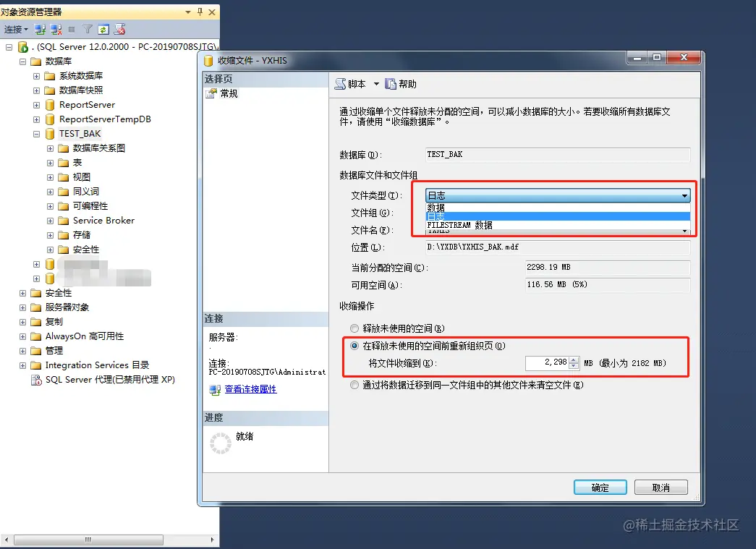The image size is (756, 549).
Task: Choose FILESTREAM 数据 in file type list
Action: point(558,225)
